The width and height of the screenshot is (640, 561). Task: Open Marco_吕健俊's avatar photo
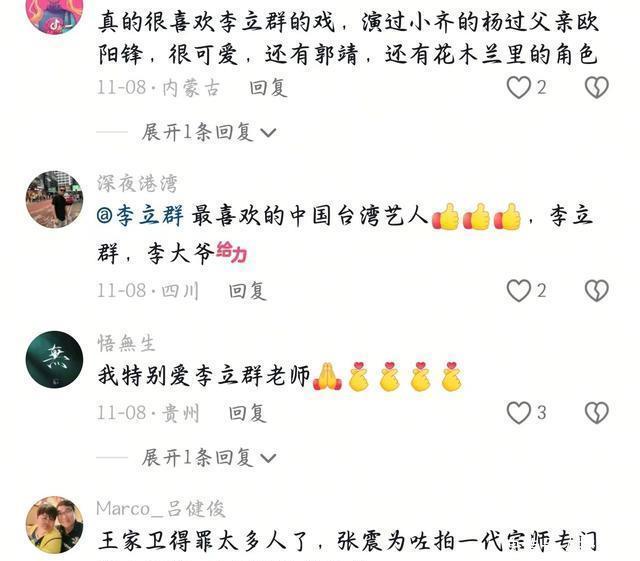pyautogui.click(x=54, y=525)
